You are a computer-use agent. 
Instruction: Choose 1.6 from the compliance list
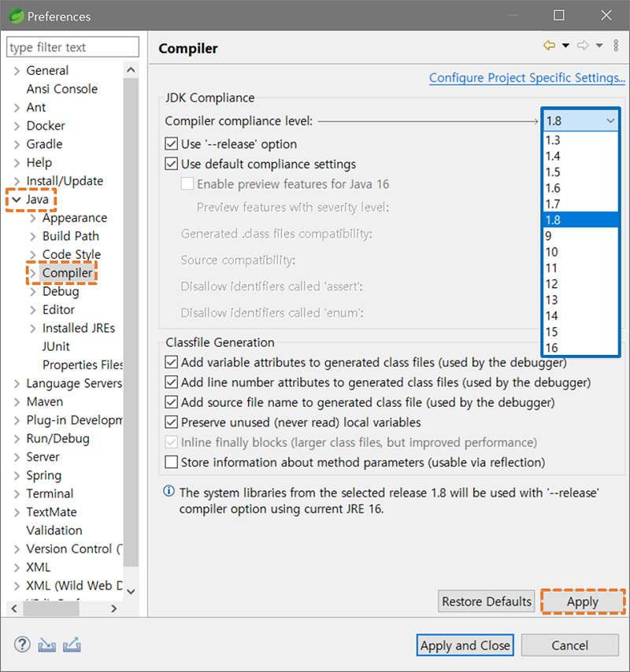580,188
